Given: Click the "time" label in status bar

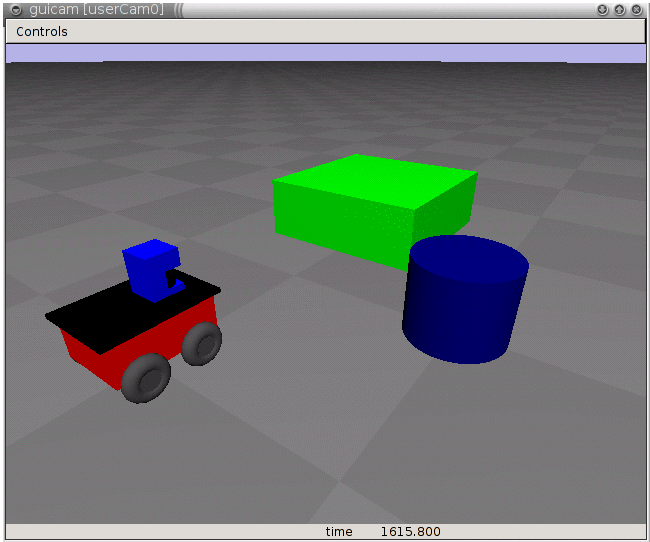Looking at the screenshot, I should click(x=339, y=532).
